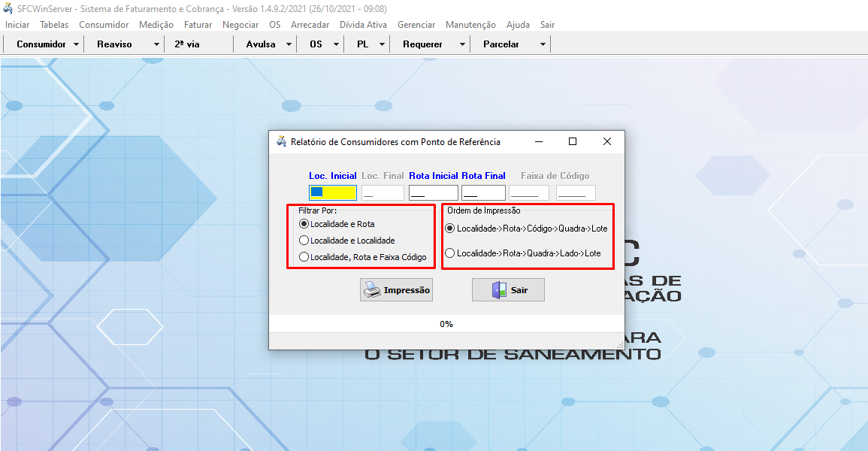Maximize the Relatório de Consumidores dialog
The height and width of the screenshot is (451, 868).
click(573, 141)
